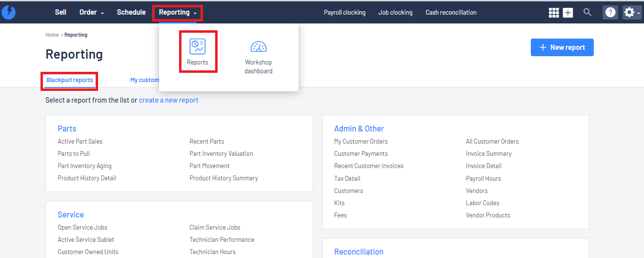
Task: Open Kits report
Action: [x=339, y=203]
